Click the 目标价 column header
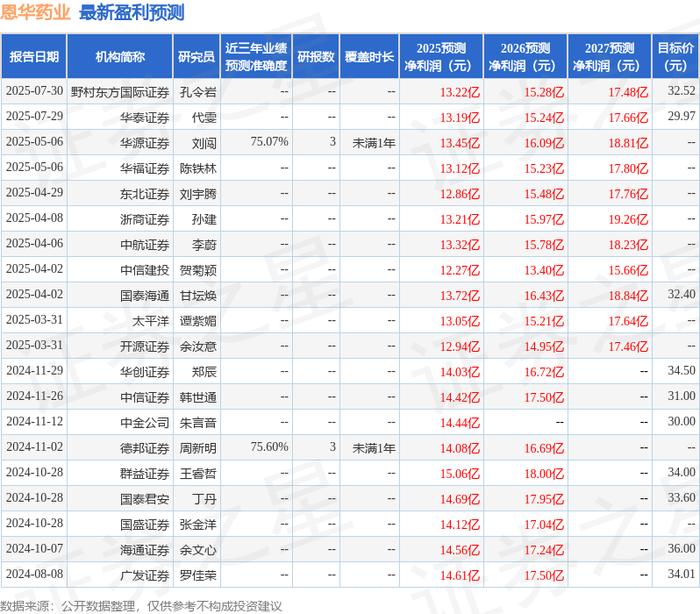 click(675, 57)
